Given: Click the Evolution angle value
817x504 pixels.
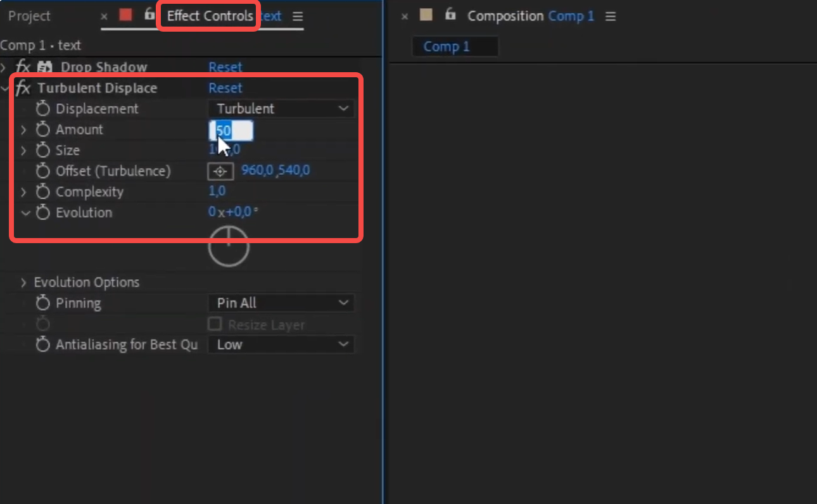Looking at the screenshot, I should coord(234,212).
